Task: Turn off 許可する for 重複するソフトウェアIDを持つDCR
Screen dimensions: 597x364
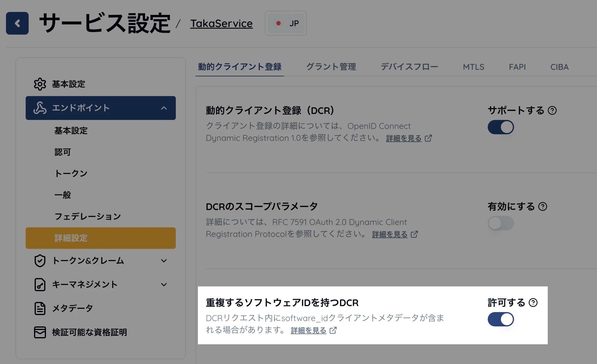Action: click(501, 319)
